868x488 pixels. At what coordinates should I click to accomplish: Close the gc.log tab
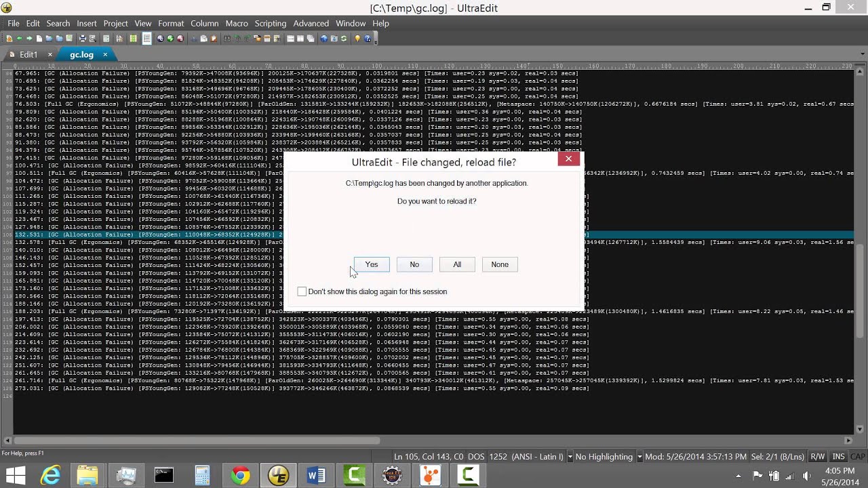pos(105,54)
